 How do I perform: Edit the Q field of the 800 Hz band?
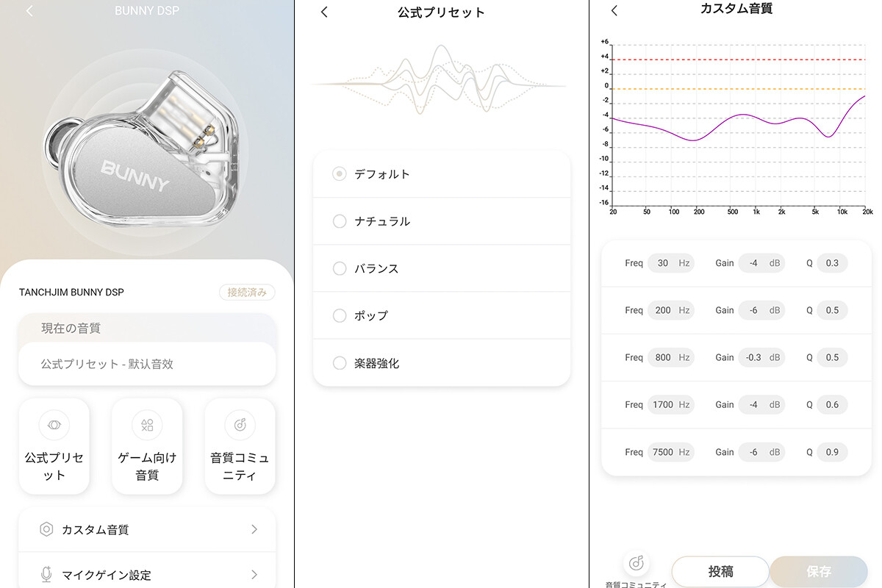coord(832,357)
